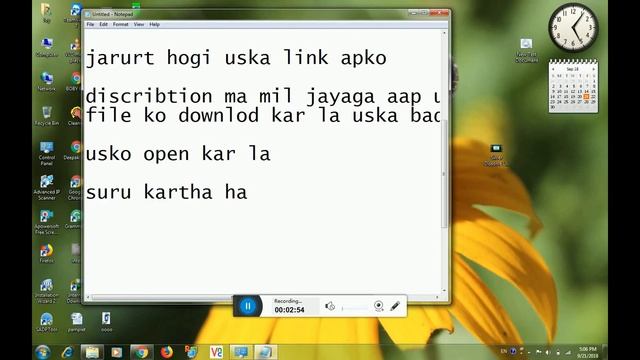Screen dimensions: 640x360
Task: Click Notepad scroll down arrow
Action: click(x=444, y=291)
